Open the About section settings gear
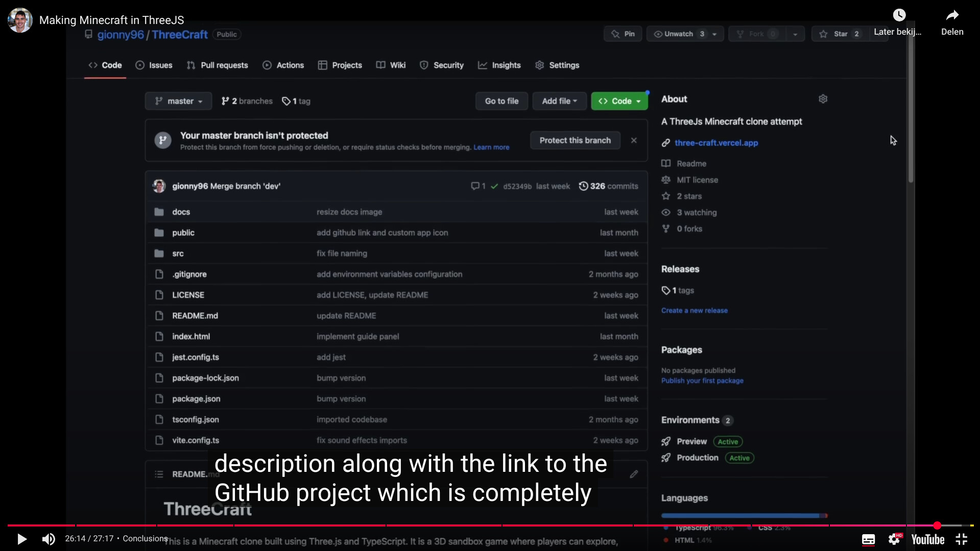 (823, 99)
